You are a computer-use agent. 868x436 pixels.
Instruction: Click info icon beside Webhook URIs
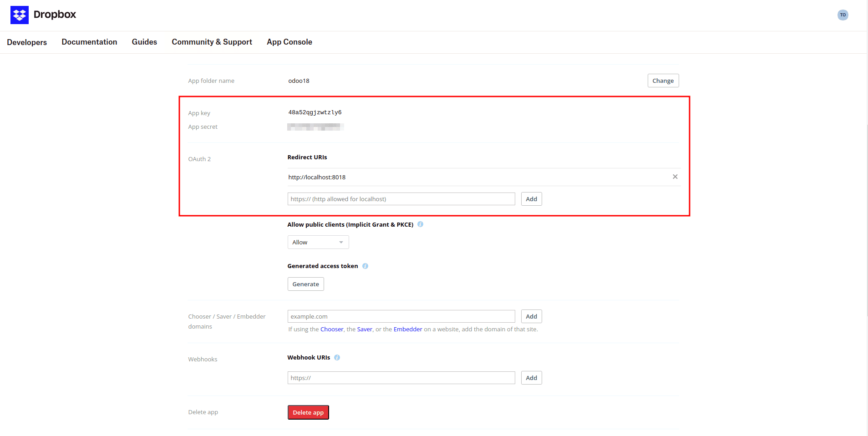337,358
